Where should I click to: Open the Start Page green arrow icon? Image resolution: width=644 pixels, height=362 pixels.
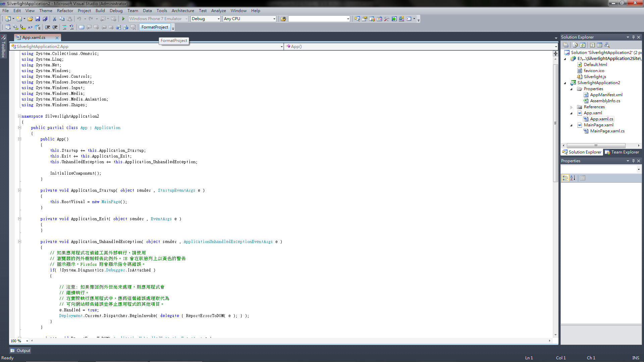tap(394, 19)
